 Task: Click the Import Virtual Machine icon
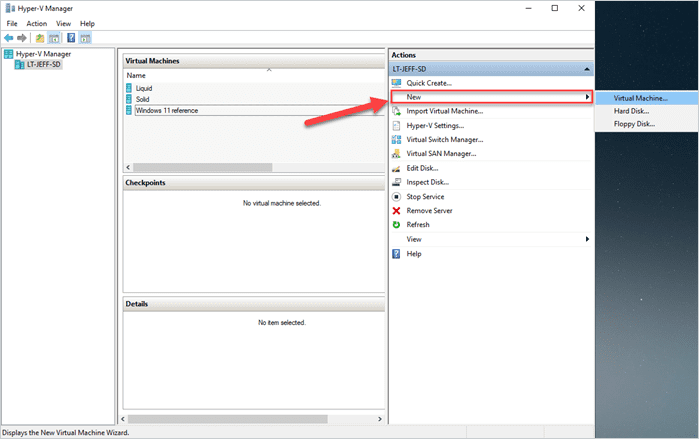pyautogui.click(x=396, y=111)
